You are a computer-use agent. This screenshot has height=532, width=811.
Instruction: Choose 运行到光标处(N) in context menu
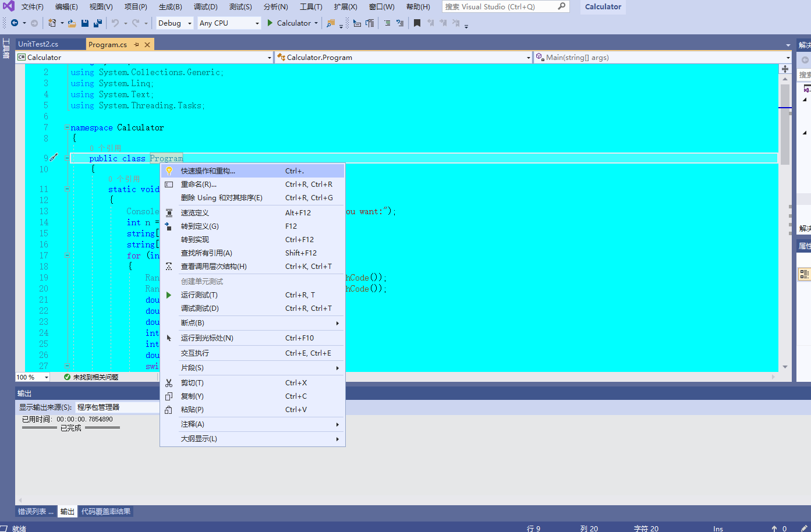[x=253, y=338]
